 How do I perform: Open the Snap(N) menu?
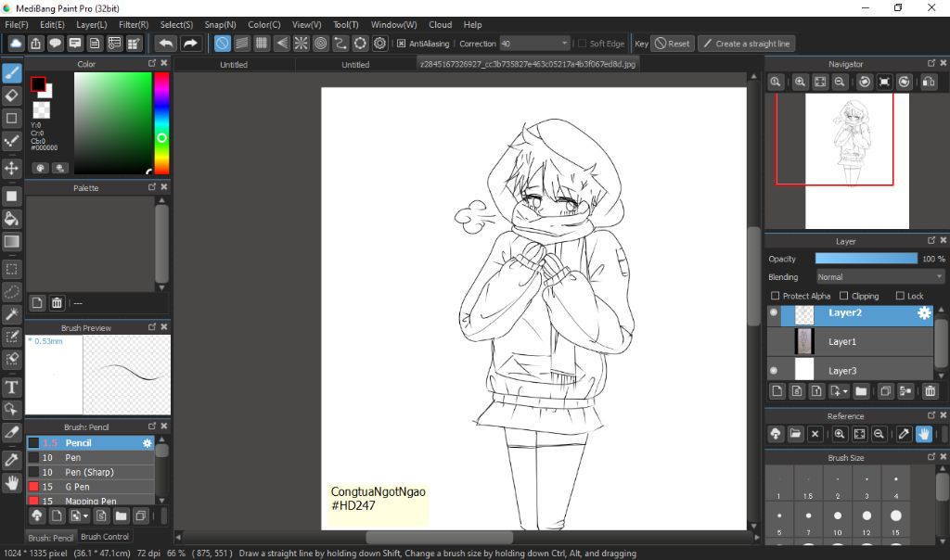click(220, 25)
